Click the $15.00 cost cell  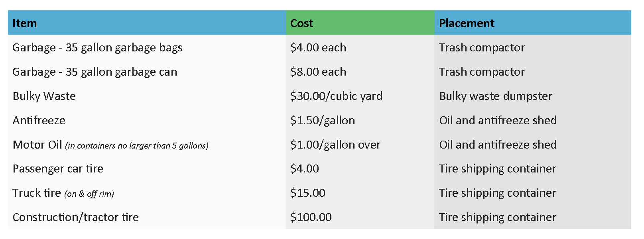pyautogui.click(x=308, y=193)
